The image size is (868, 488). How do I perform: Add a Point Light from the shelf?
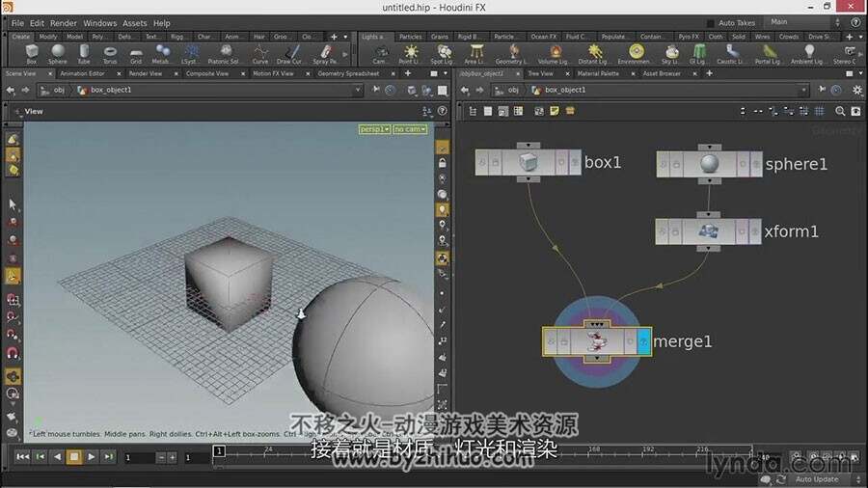point(410,54)
